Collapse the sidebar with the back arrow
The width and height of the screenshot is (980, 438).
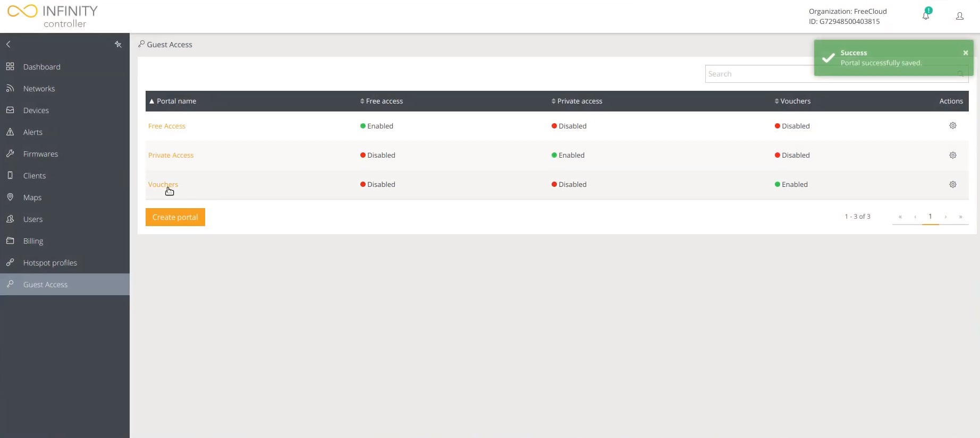pyautogui.click(x=9, y=45)
